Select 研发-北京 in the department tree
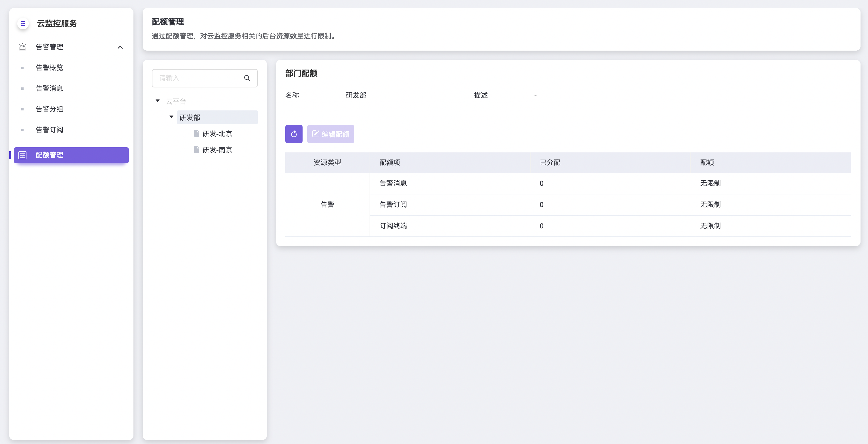This screenshot has height=444, width=868. (x=217, y=134)
